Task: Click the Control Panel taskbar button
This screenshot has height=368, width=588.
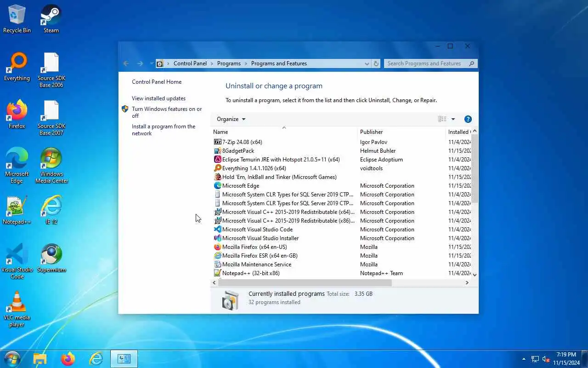Action: pyautogui.click(x=124, y=359)
